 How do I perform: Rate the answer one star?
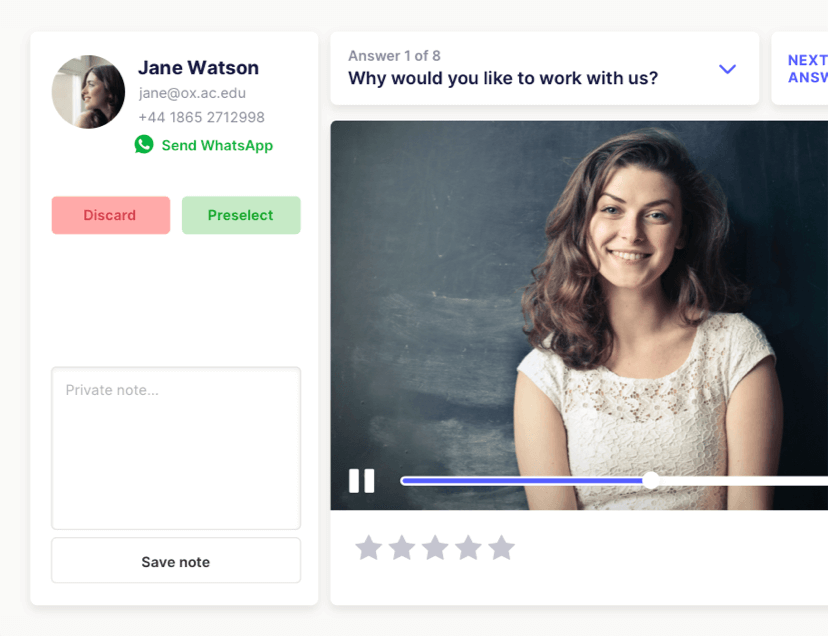(369, 548)
